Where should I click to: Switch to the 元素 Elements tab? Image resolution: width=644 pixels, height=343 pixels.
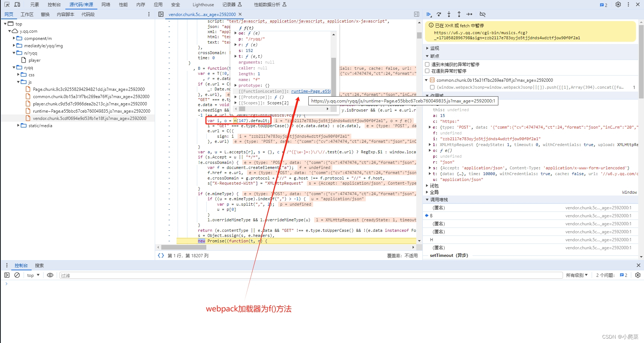(x=35, y=5)
